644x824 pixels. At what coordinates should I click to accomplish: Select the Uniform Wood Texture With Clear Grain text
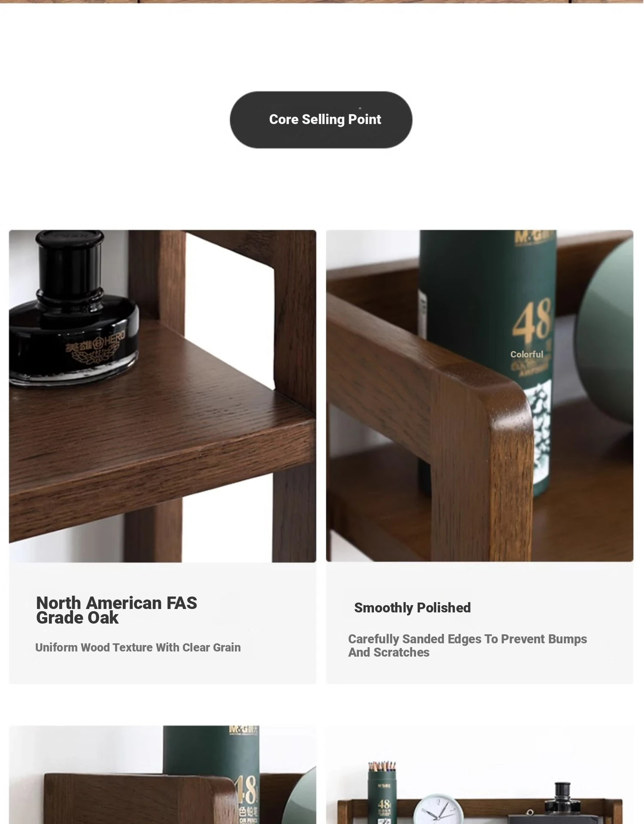[138, 647]
